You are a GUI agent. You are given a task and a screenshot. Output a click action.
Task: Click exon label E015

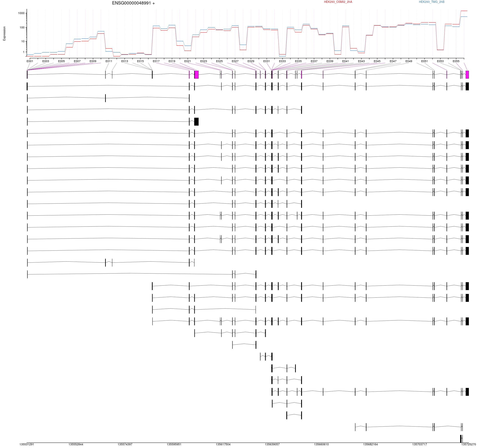click(x=140, y=61)
